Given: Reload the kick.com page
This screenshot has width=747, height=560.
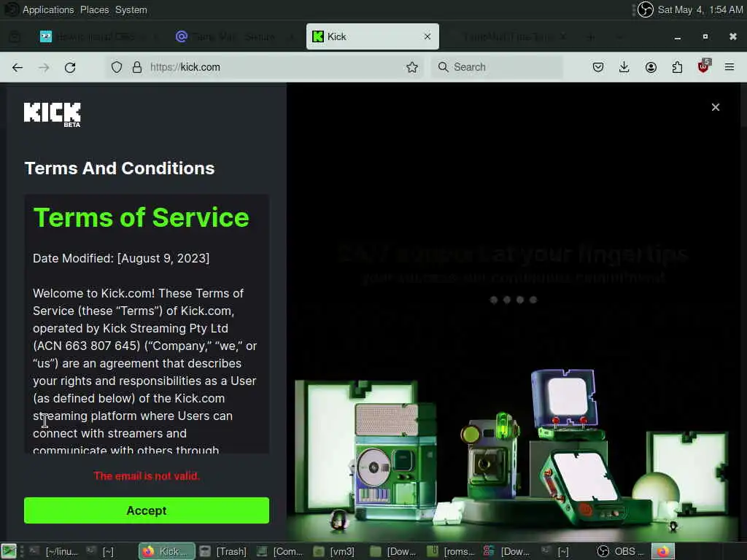Looking at the screenshot, I should (70, 67).
